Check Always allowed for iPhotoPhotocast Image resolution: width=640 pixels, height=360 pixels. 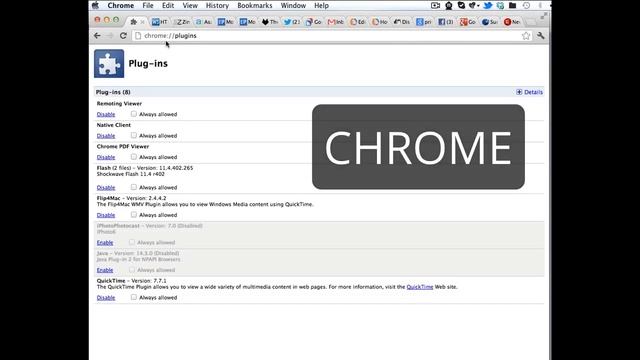pos(131,242)
